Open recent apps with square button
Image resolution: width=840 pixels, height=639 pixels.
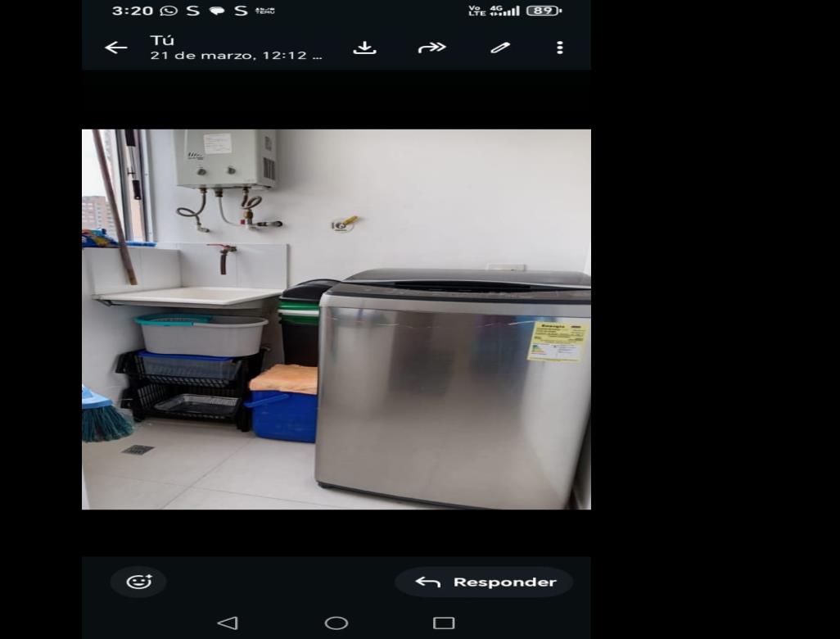[444, 623]
